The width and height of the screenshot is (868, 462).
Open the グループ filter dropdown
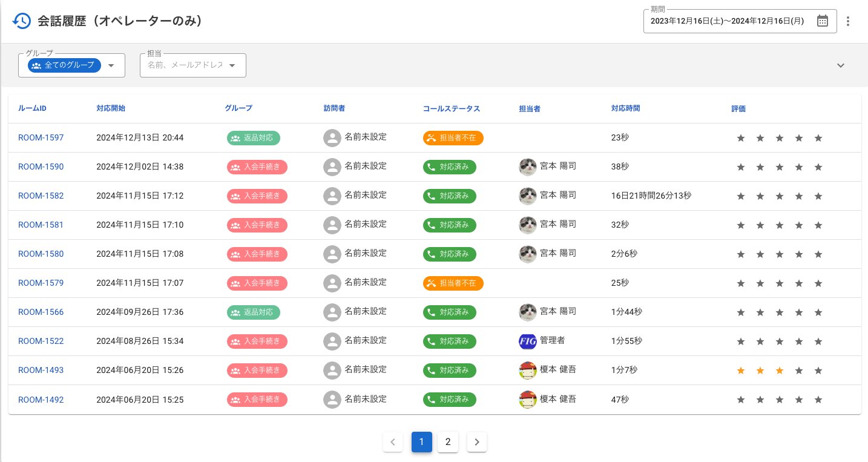pyautogui.click(x=111, y=65)
